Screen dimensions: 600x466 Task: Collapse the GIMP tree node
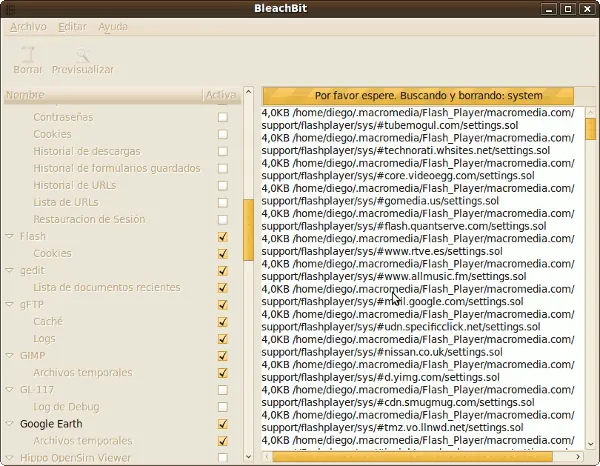click(10, 355)
